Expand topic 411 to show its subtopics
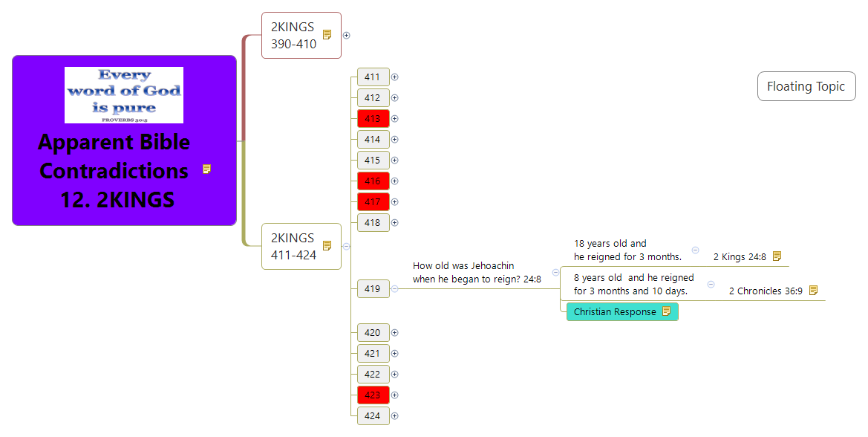 coord(394,77)
